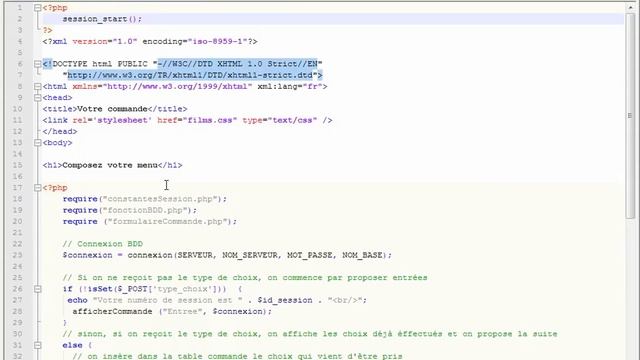Collapse the <body> section fold
Viewport: 640px width, 360px height.
pos(38,143)
